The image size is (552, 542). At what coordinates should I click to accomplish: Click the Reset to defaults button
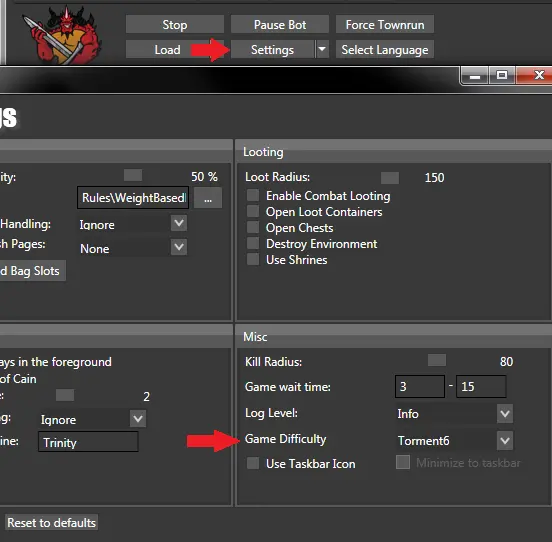(x=51, y=522)
